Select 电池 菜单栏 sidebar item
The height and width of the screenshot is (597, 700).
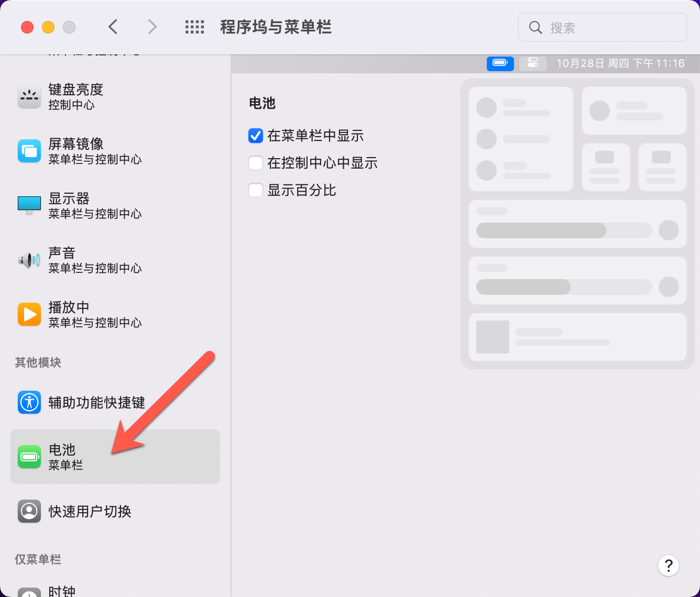point(115,457)
